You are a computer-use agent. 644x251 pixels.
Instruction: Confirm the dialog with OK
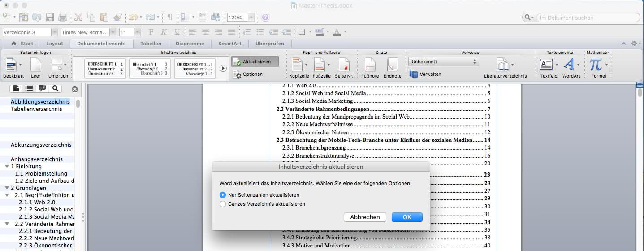coord(406,217)
